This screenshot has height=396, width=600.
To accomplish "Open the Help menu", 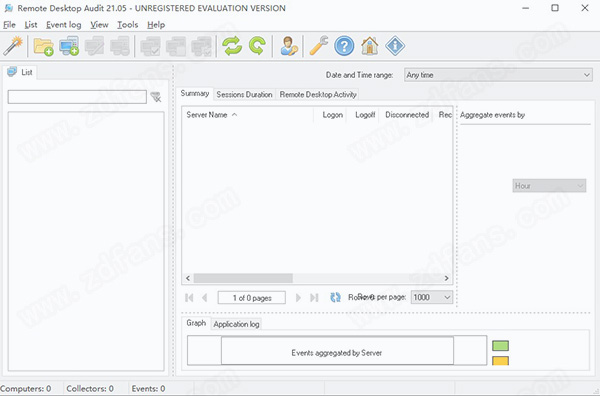I will click(x=156, y=25).
